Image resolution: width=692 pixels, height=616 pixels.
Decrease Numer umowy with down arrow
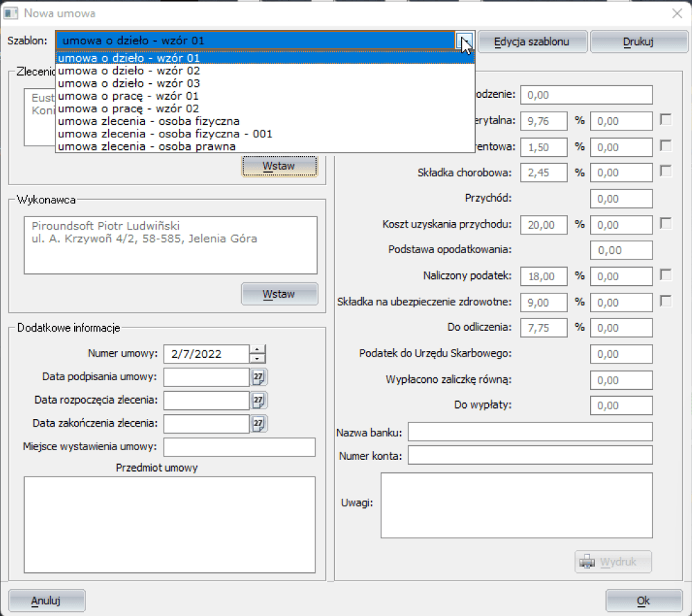tap(257, 359)
